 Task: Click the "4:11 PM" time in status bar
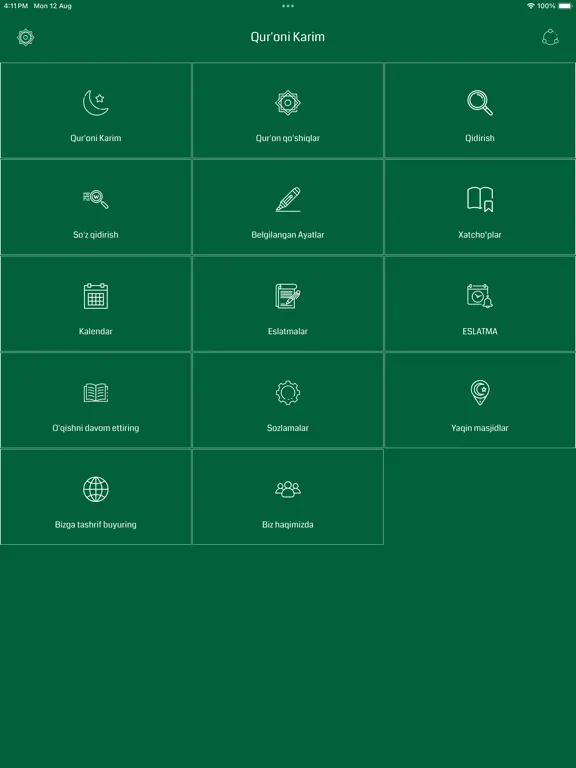coord(16,6)
